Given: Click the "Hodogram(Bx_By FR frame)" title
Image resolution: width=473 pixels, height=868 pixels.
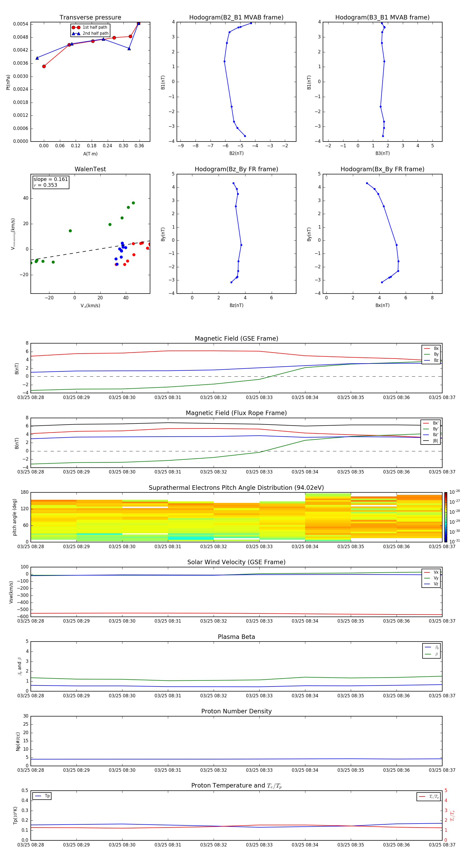Looking at the screenshot, I should [x=382, y=169].
